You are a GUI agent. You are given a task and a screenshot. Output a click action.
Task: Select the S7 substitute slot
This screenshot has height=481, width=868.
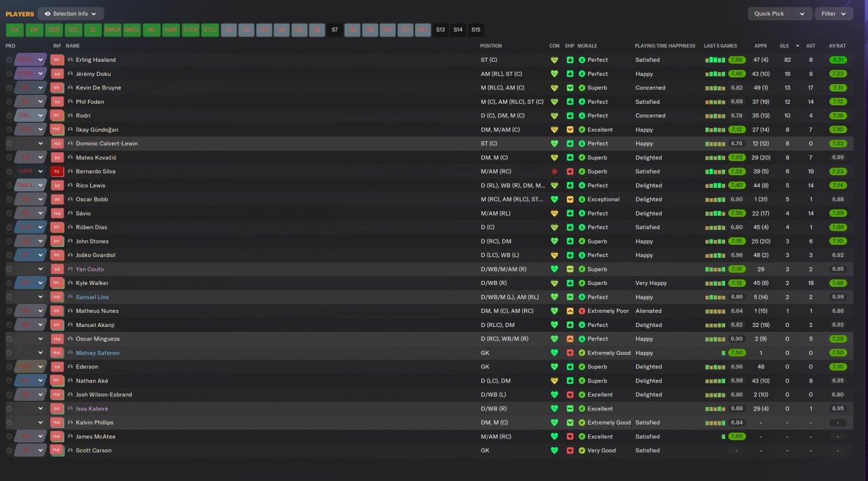pyautogui.click(x=335, y=30)
